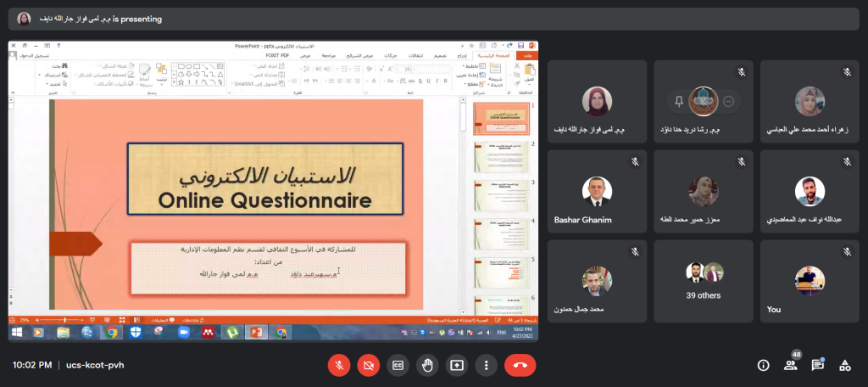Open the chat with everyone panel
Screen dimensions: 868x387
point(817,365)
